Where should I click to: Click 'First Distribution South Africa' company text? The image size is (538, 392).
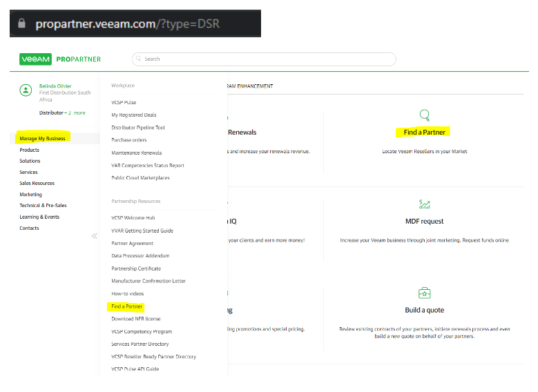(x=65, y=96)
